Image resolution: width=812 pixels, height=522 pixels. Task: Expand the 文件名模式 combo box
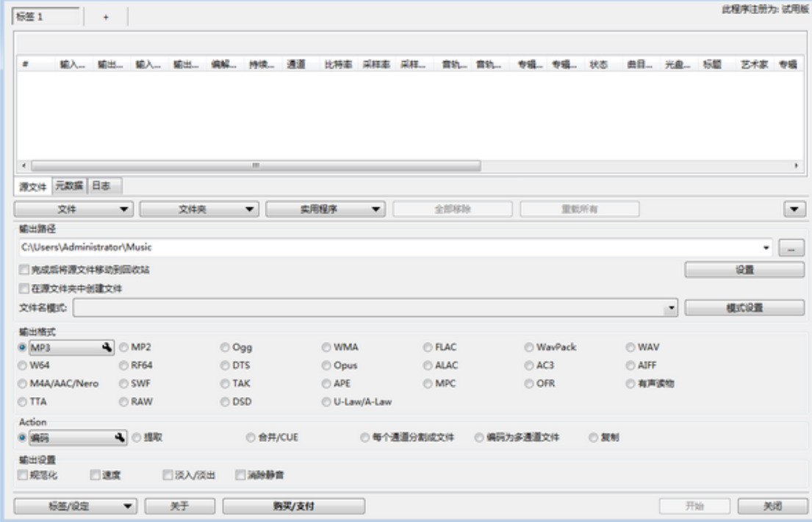pyautogui.click(x=671, y=308)
